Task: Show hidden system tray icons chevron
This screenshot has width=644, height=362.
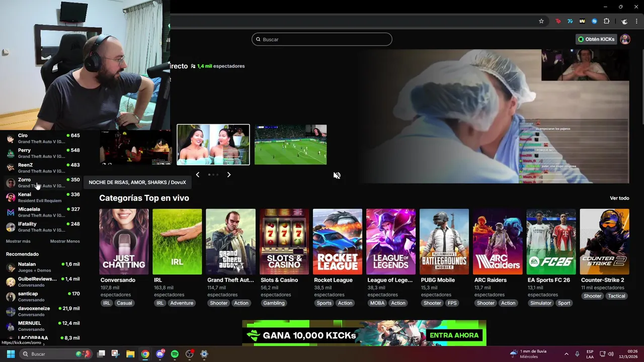Action: coord(567,354)
